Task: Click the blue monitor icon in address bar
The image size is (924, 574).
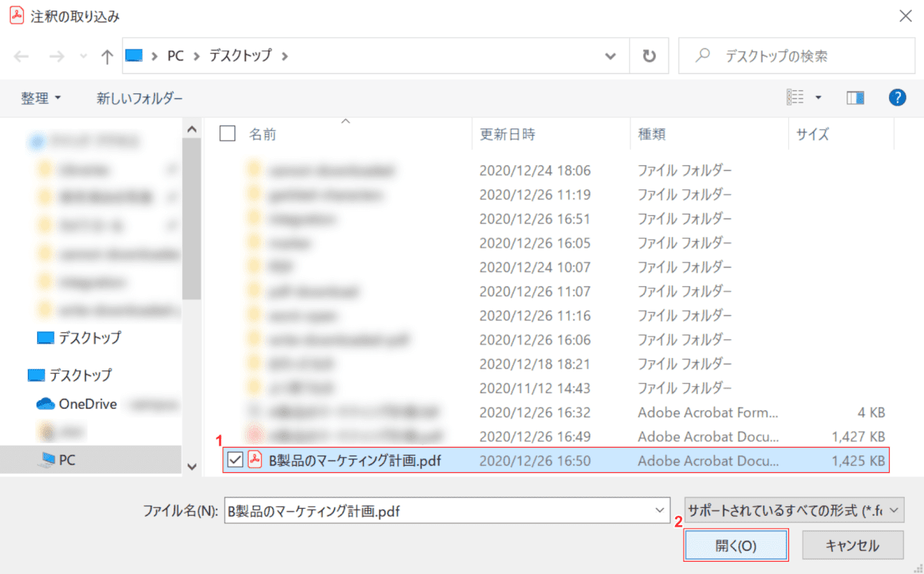Action: 134,55
